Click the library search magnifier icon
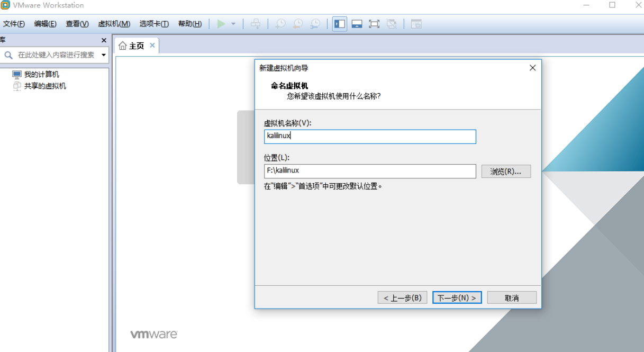This screenshot has width=644, height=352. point(8,55)
